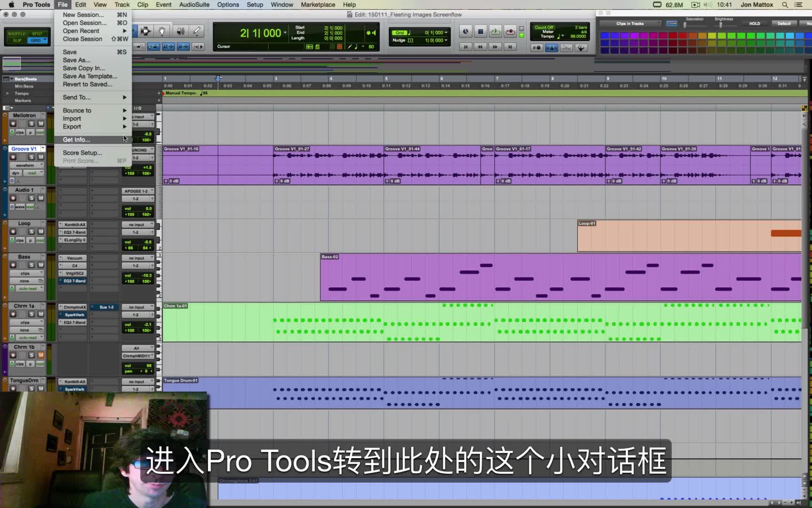The height and width of the screenshot is (508, 812).
Task: Stop playback with the Stop button
Action: 480,32
